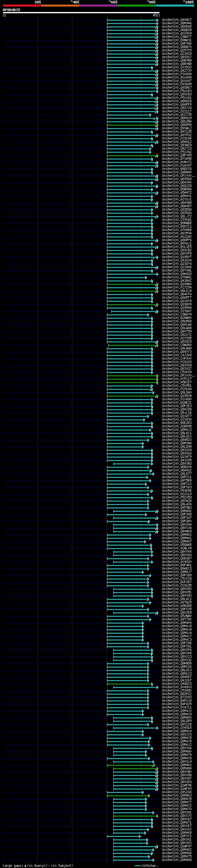Open the UniRef100_Q257C5 hit link

[x=176, y=50]
